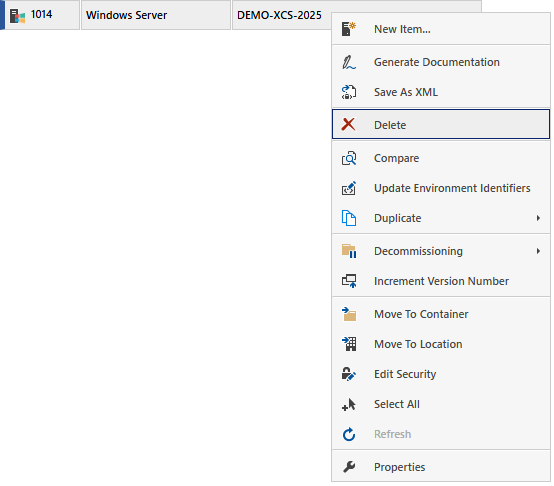Click the Increment Version Number icon
The image size is (554, 486).
[x=349, y=281]
